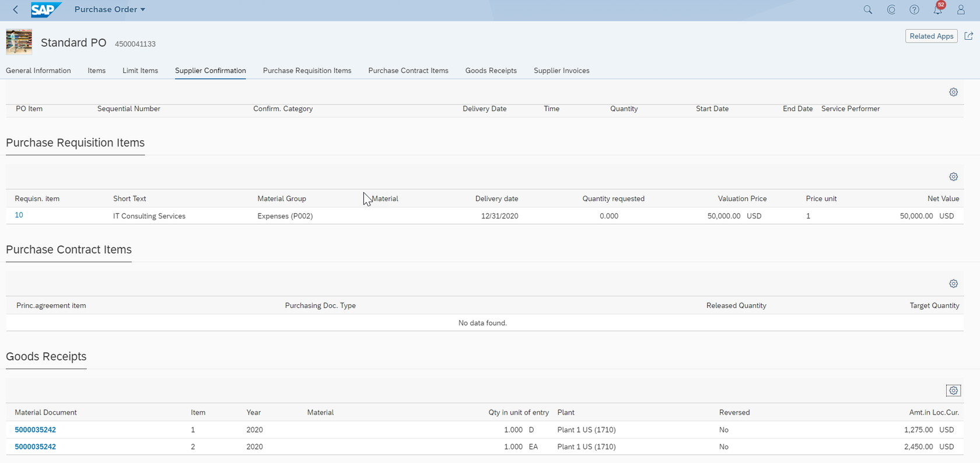This screenshot has height=463, width=980.
Task: Click the Amt.in Loc.Cur. column header
Action: coord(934,412)
